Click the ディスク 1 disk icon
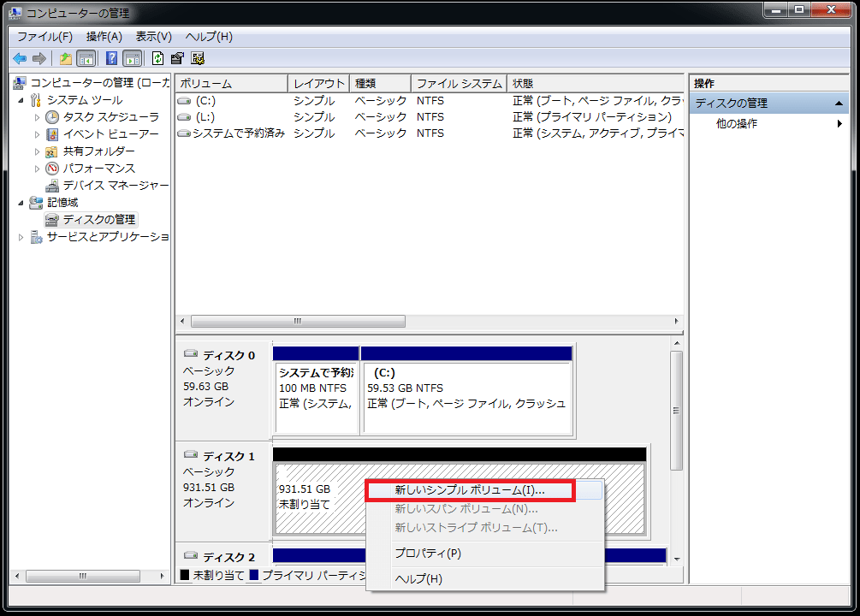The height and width of the screenshot is (616, 860). pos(191,454)
